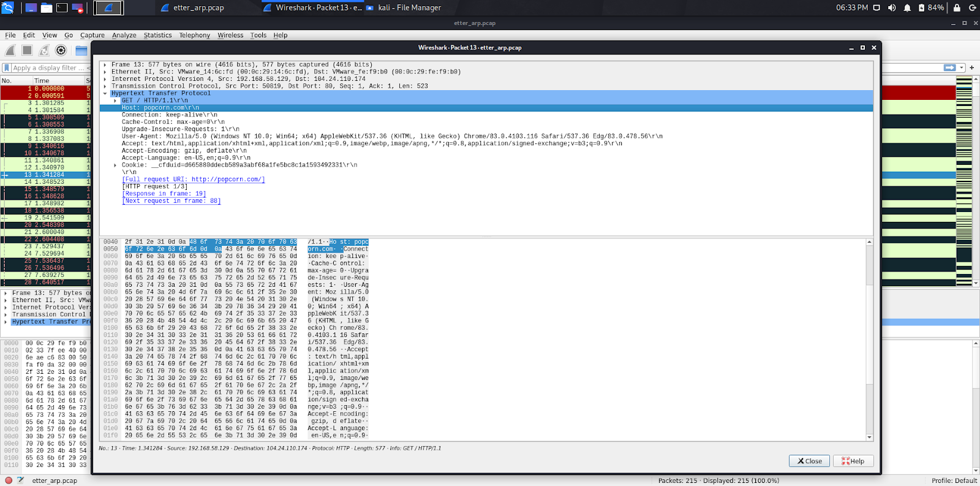Screen dimensions: 980x486
Task: Open the volume control tray icon
Action: coord(892,8)
